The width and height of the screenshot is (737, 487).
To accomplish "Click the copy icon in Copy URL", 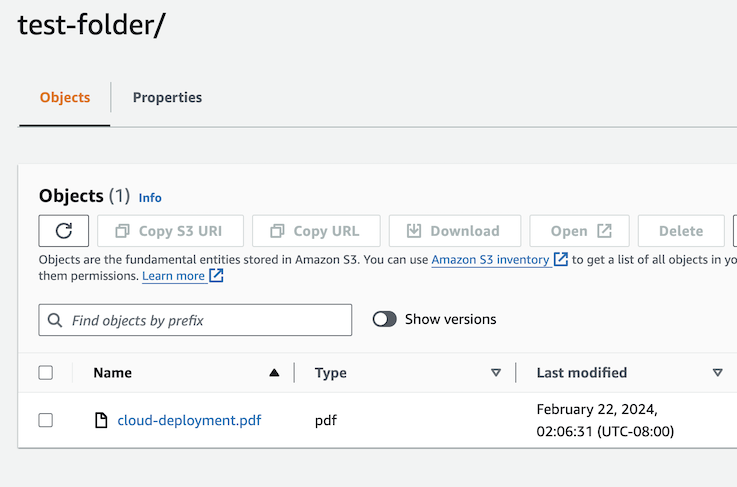I will (x=277, y=231).
